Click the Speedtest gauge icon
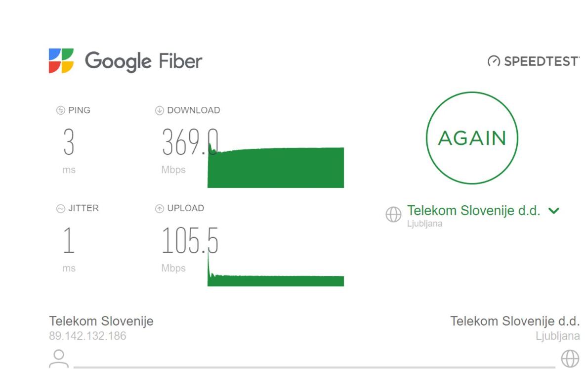588x369 pixels. pyautogui.click(x=494, y=61)
